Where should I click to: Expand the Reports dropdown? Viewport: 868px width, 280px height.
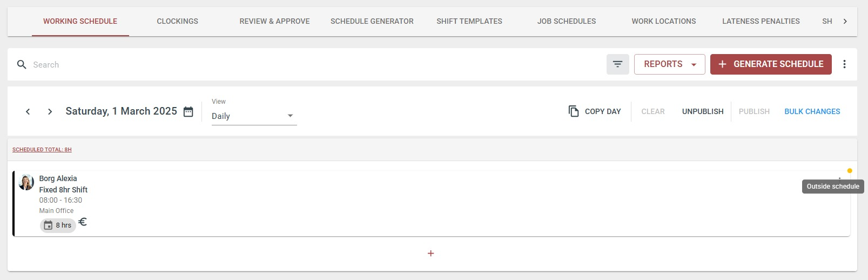(670, 64)
